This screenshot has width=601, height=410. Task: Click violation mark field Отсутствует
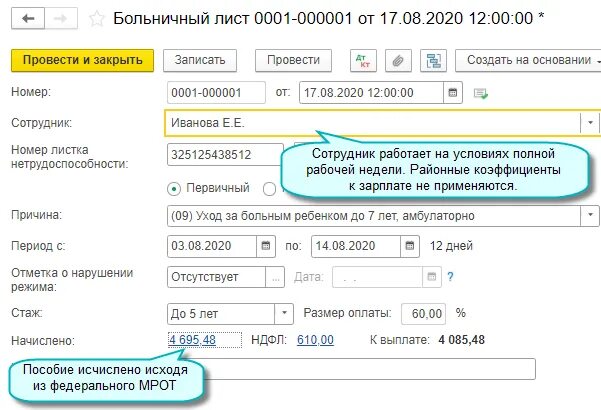[217, 277]
